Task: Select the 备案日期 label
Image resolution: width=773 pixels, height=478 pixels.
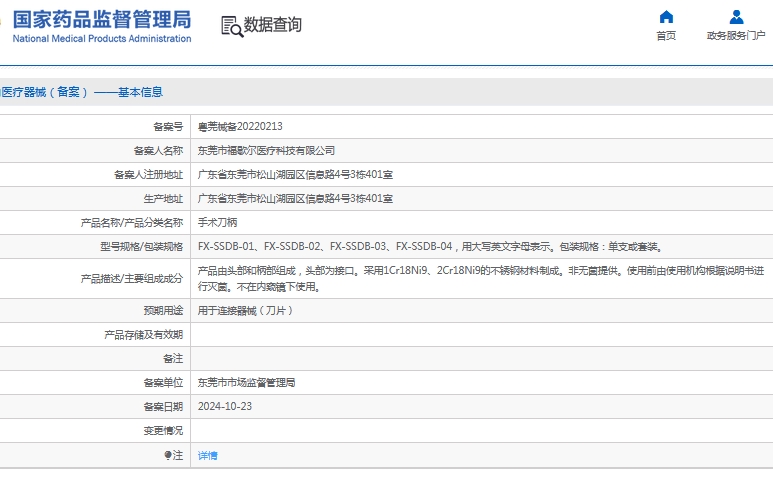Action: (x=163, y=407)
